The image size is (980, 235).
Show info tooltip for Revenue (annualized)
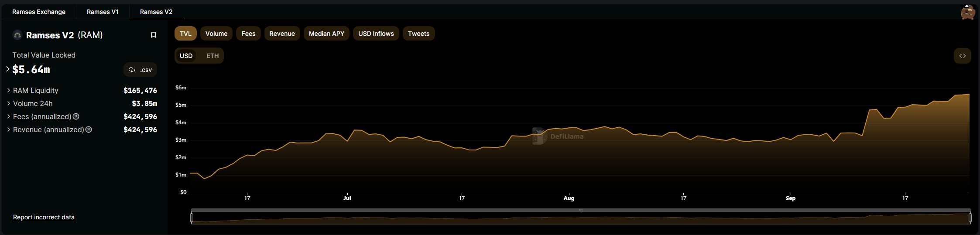coord(89,129)
